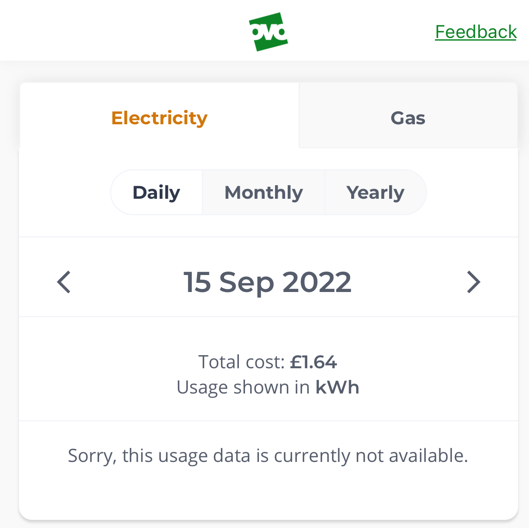The image size is (529, 528).
Task: Advance to next day with right chevron
Action: [x=473, y=282]
